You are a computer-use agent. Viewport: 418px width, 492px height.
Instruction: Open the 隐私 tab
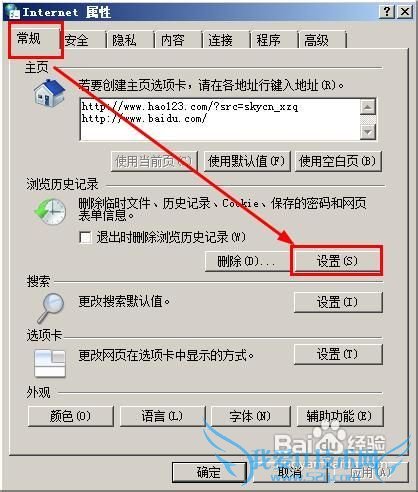coord(124,40)
